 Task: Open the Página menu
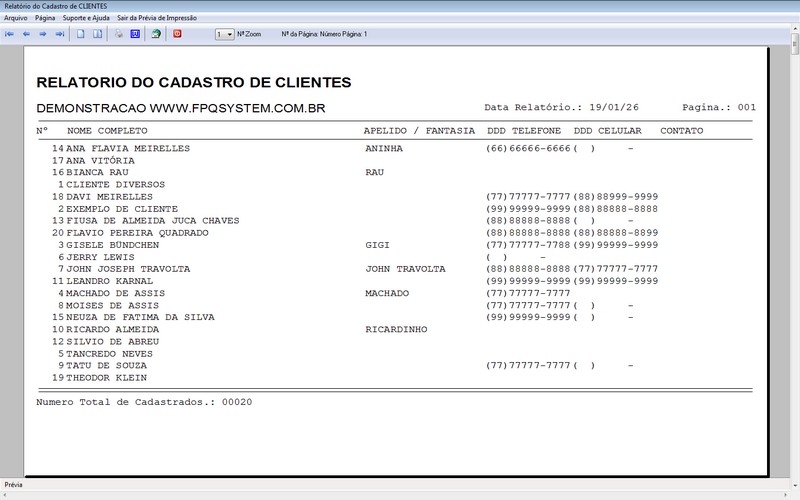(45, 18)
